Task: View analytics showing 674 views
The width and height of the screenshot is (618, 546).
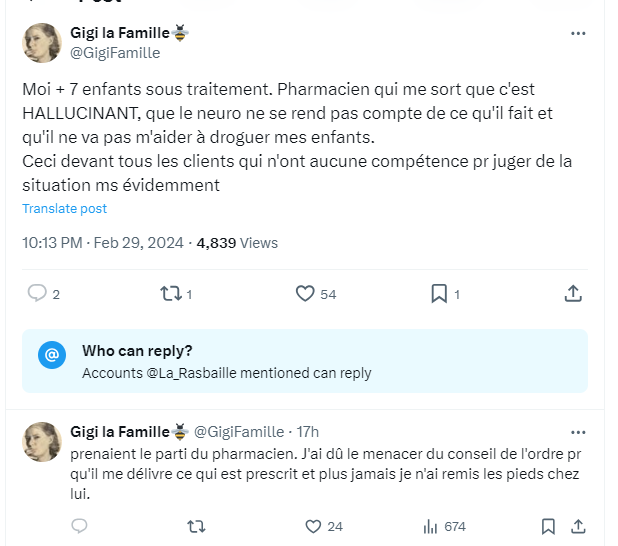Action: (432, 526)
